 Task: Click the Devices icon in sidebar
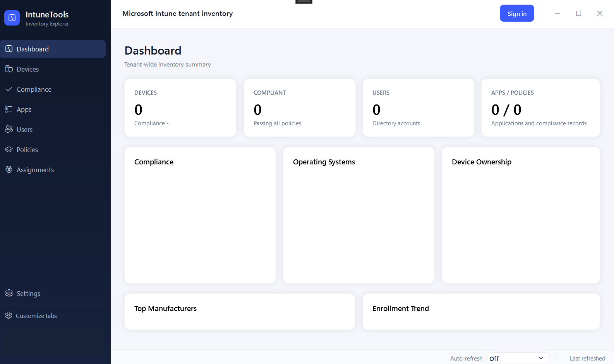tap(9, 69)
